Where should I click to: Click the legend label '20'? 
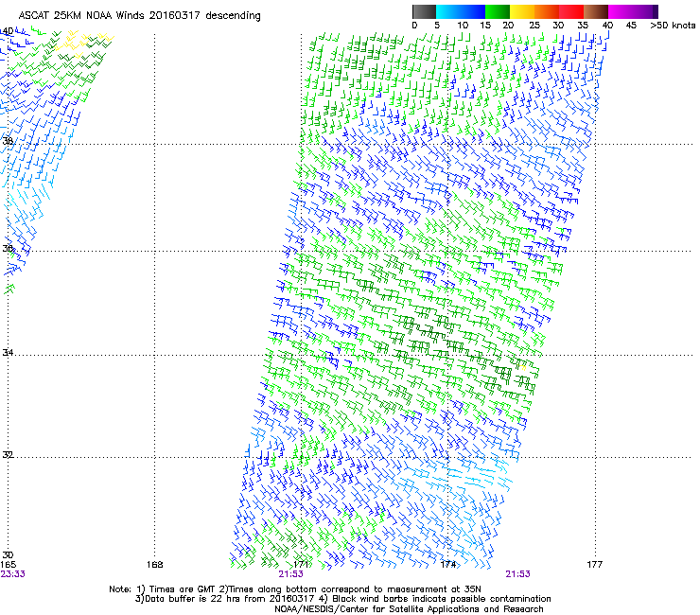508,26
